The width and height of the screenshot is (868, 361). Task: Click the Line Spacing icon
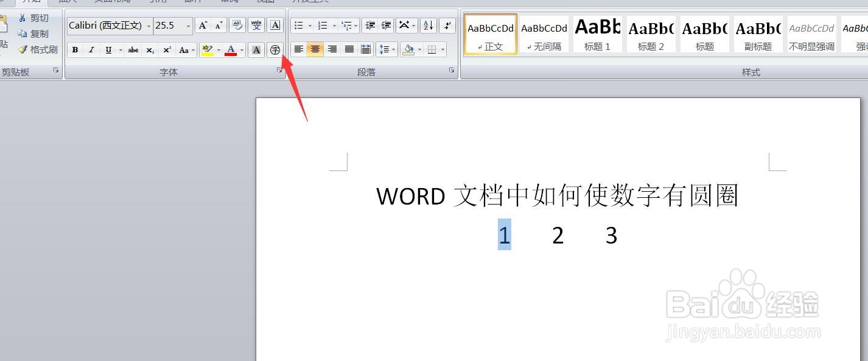pyautogui.click(x=383, y=49)
